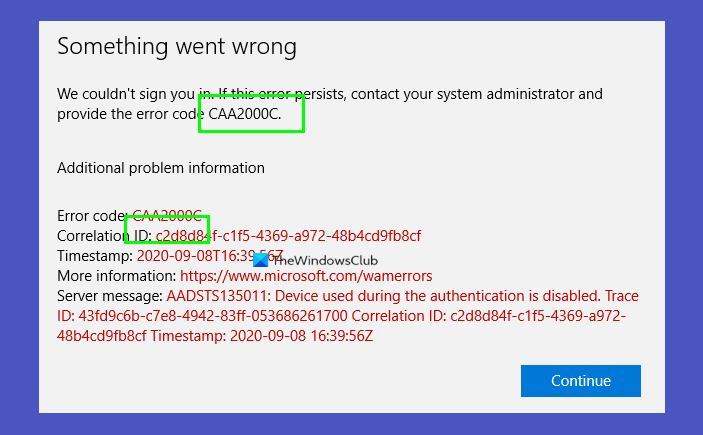Viewport: 703px width, 435px height.
Task: Click the "Correlation ID:" label
Action: pos(104,236)
